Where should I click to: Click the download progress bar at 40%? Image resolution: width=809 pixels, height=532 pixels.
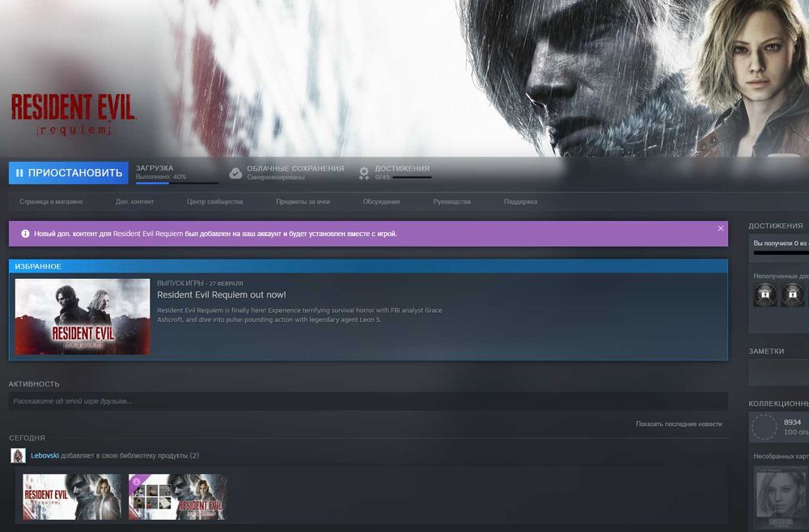pyautogui.click(x=177, y=183)
